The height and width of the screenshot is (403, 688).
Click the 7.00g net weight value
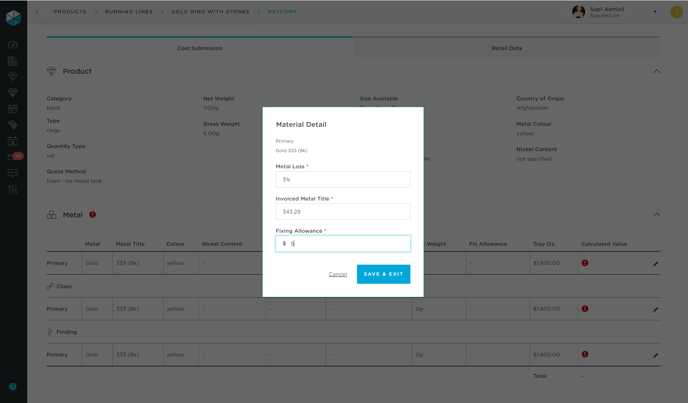coord(211,108)
